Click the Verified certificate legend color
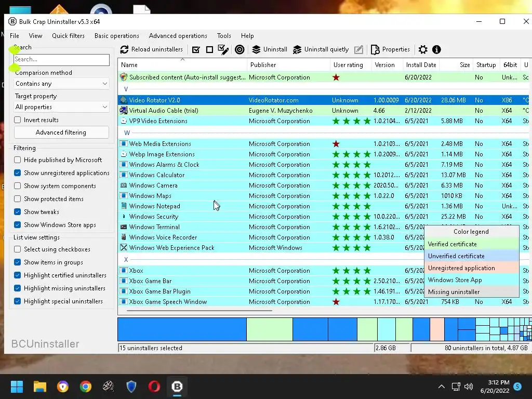 471,244
